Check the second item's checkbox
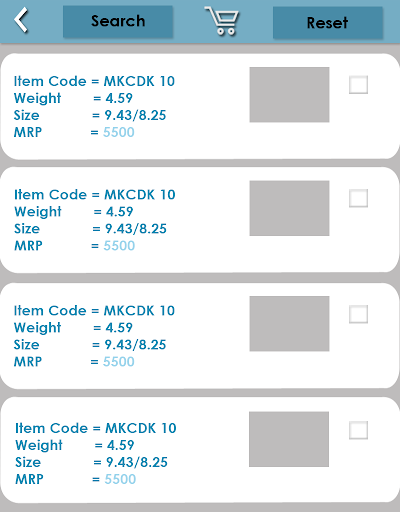The height and width of the screenshot is (512, 400). click(x=358, y=198)
